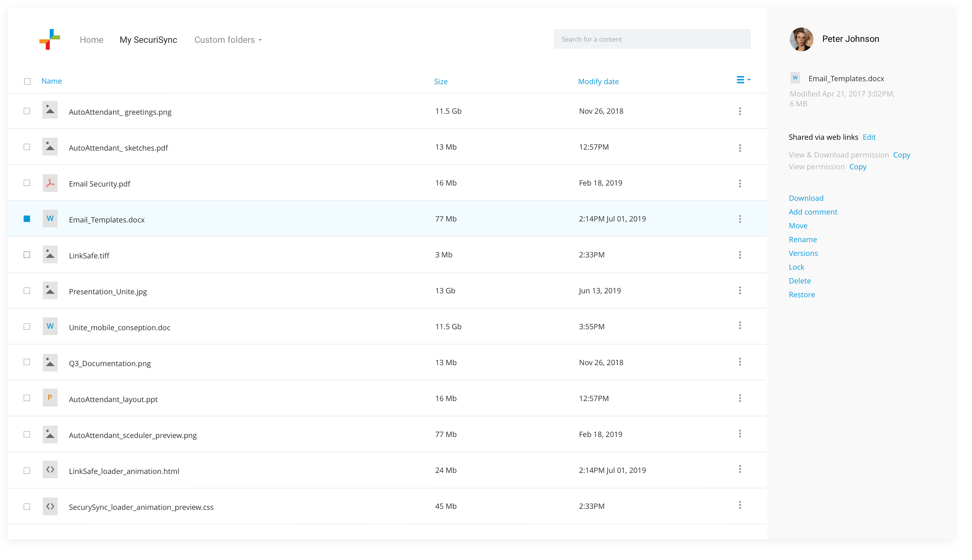972x560 pixels.
Task: Edit shared web links
Action: pos(869,137)
